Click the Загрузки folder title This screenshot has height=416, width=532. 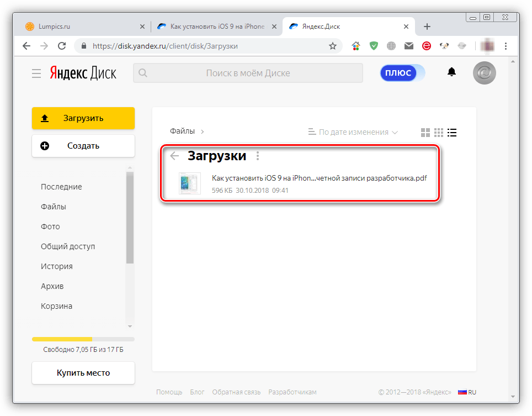tap(217, 156)
